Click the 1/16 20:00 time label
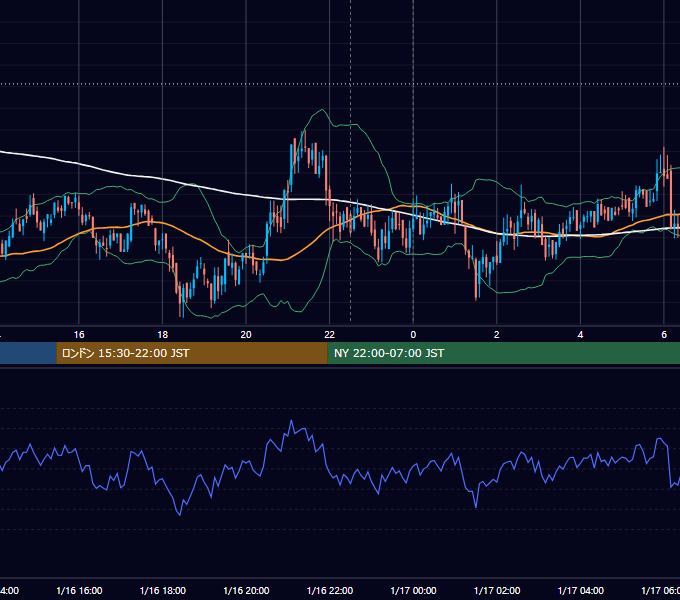Viewport: 680px width, 600px height. point(246,590)
